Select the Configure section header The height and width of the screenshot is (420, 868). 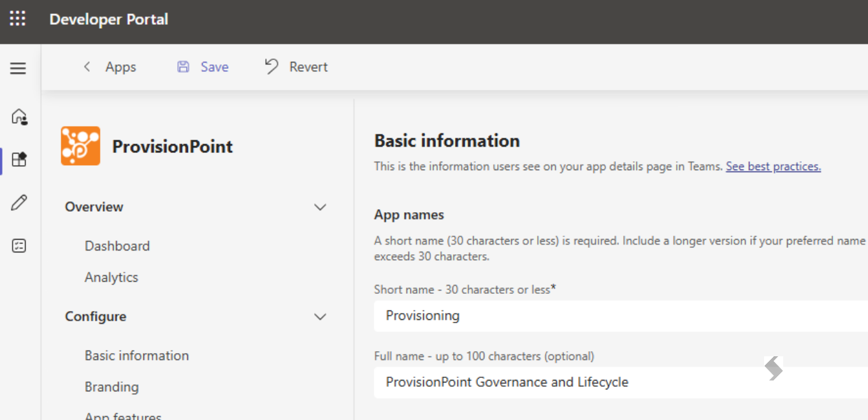click(x=96, y=317)
